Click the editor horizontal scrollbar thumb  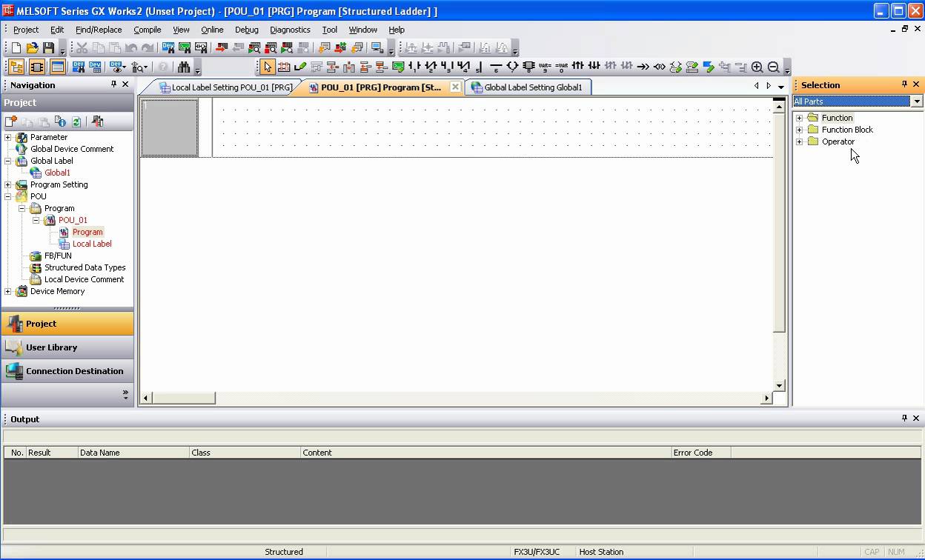click(x=183, y=398)
